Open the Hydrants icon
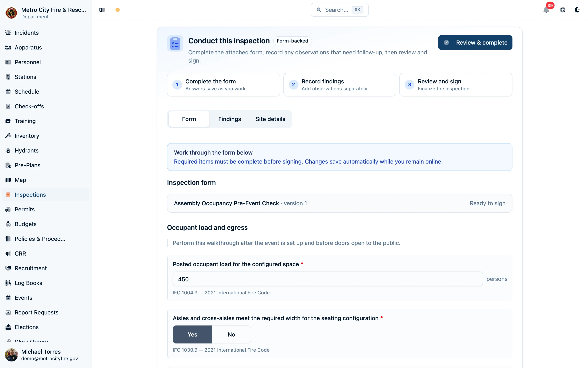This screenshot has height=368, width=588. (8, 150)
